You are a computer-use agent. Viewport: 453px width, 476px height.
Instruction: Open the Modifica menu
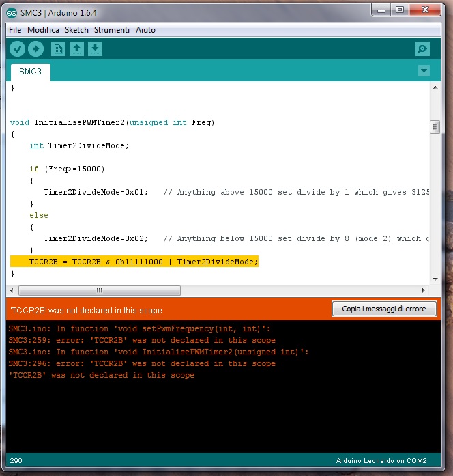[x=44, y=30]
